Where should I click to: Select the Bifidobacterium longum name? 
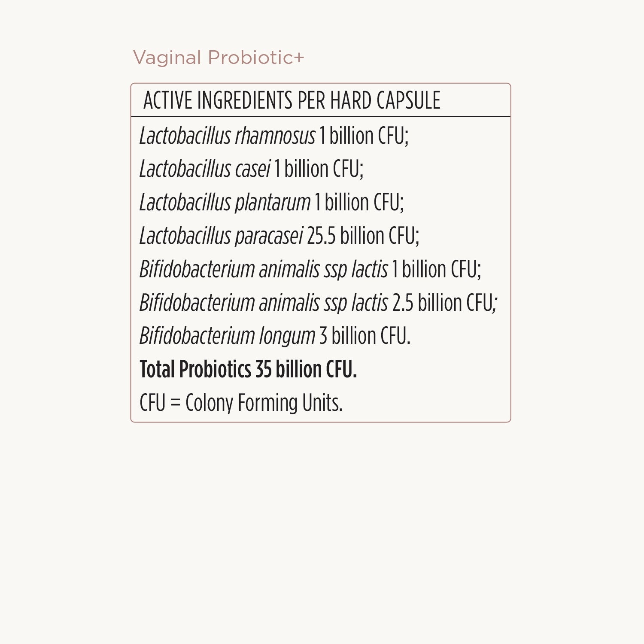[227, 336]
